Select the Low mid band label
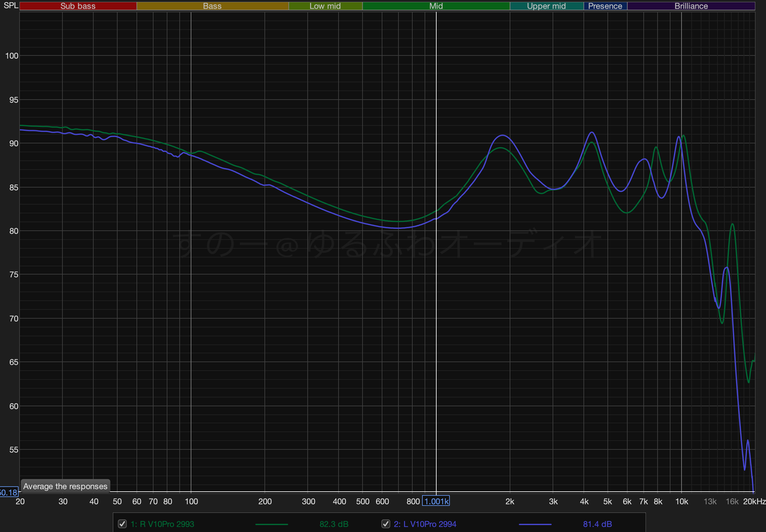The height and width of the screenshot is (532, 766). click(x=326, y=6)
